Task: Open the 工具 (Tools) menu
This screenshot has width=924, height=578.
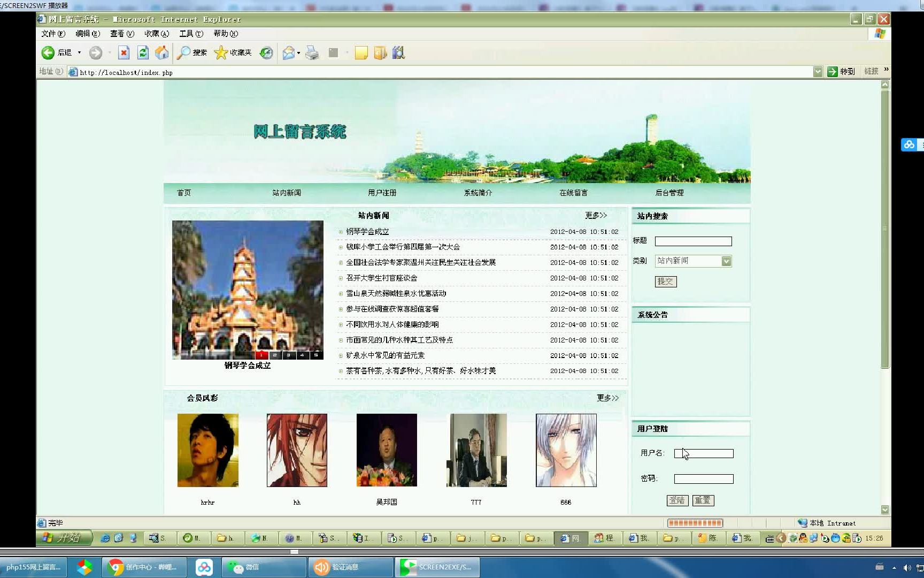Action: (191, 33)
